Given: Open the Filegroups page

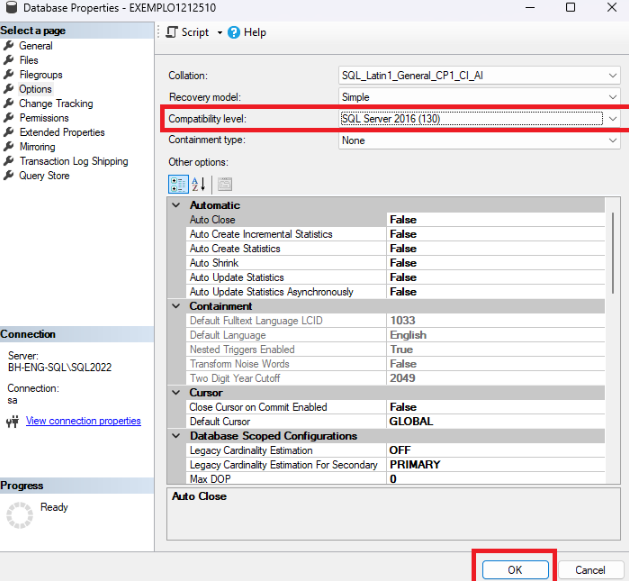Looking at the screenshot, I should (x=41, y=75).
